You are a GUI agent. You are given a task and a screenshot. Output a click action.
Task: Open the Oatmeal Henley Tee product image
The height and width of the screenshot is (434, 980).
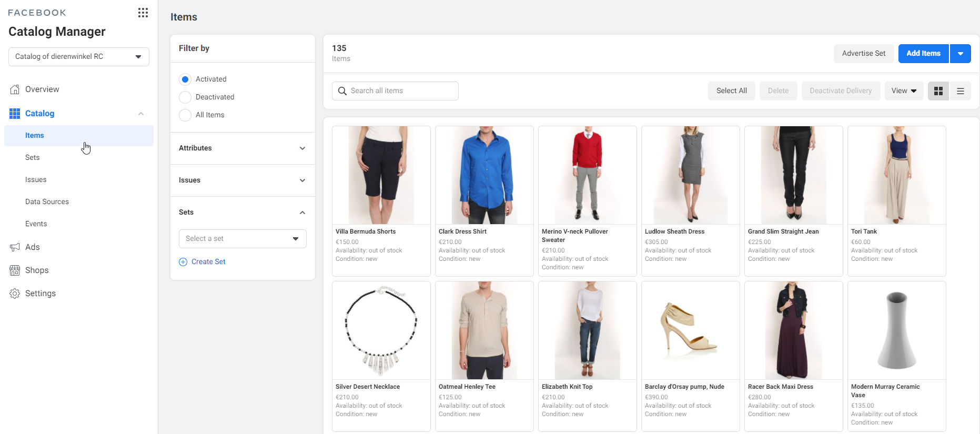point(484,330)
